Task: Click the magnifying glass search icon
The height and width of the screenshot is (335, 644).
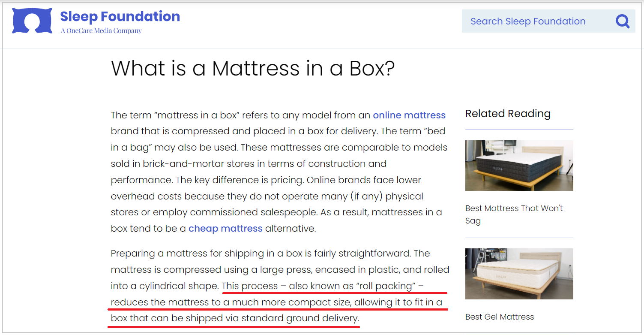Action: click(622, 21)
